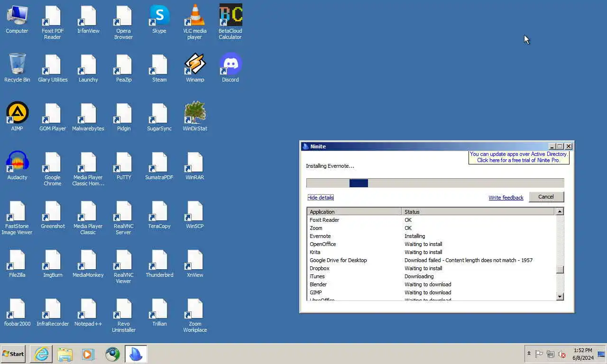This screenshot has height=364, width=607.
Task: Select the PuTTY desktop shortcut
Action: (124, 166)
